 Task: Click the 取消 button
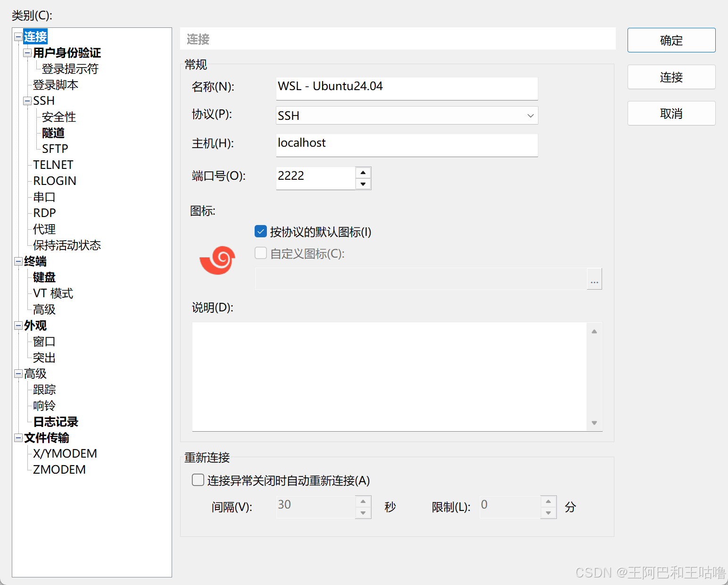tap(671, 113)
